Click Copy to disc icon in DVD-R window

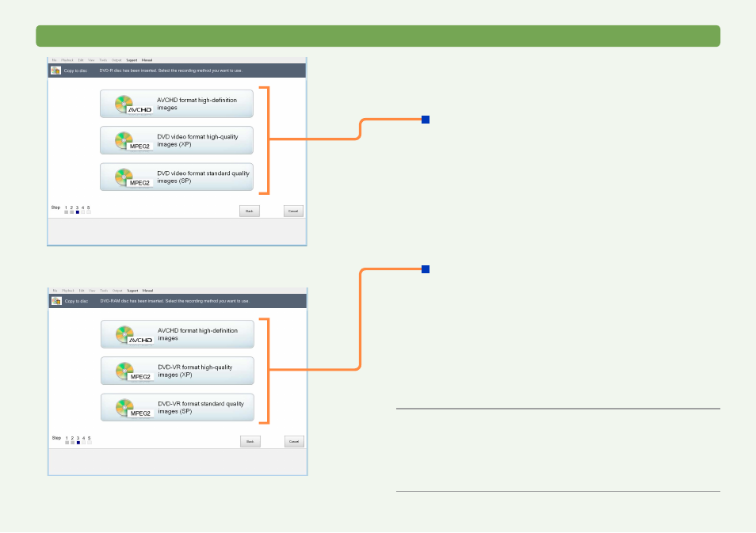point(56,70)
